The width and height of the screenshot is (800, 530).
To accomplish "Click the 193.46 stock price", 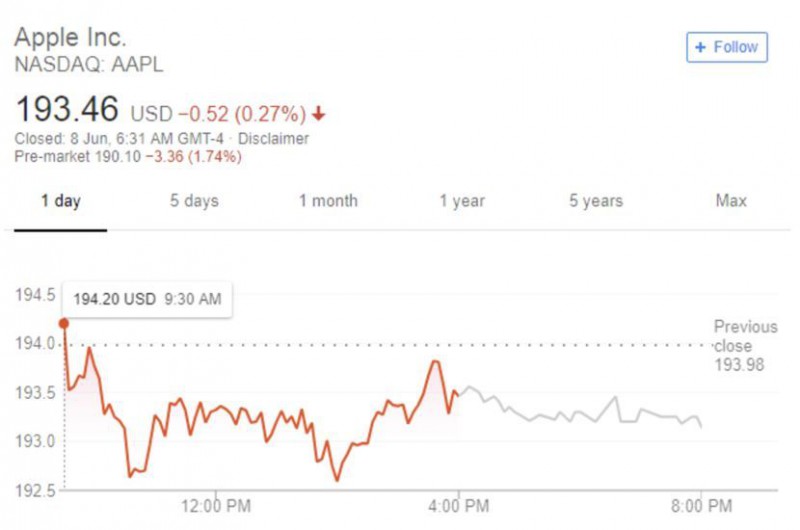I will 67,108.
